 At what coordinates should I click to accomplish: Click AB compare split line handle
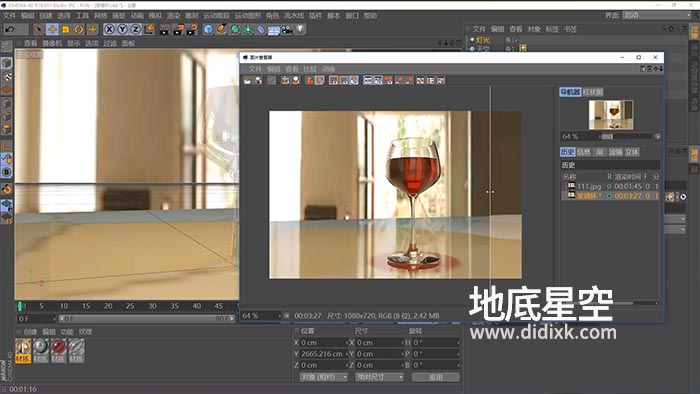tap(490, 192)
